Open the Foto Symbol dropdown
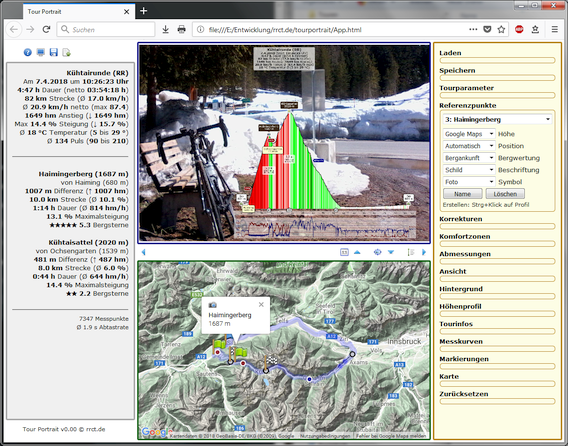Screen dimensions: 568x446 [469, 182]
